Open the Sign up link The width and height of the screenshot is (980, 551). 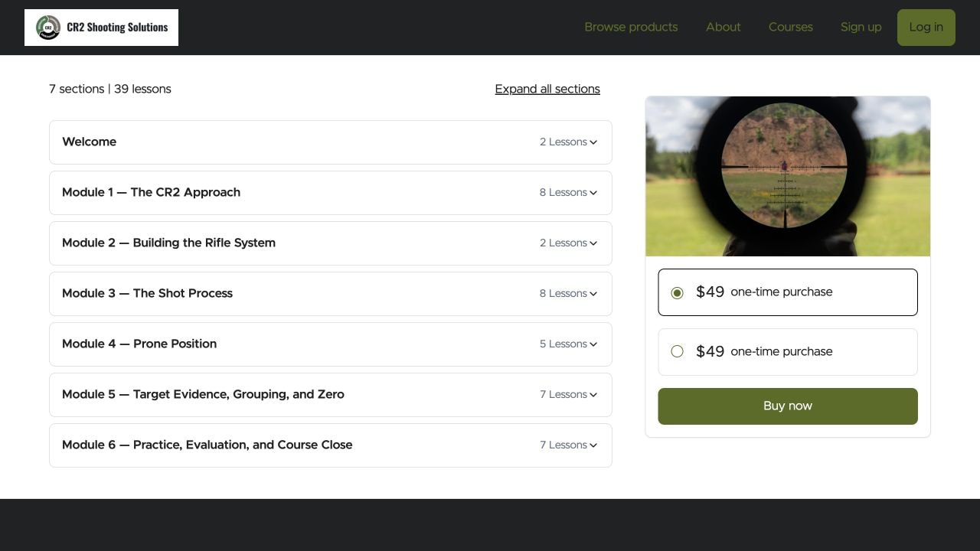tap(861, 28)
